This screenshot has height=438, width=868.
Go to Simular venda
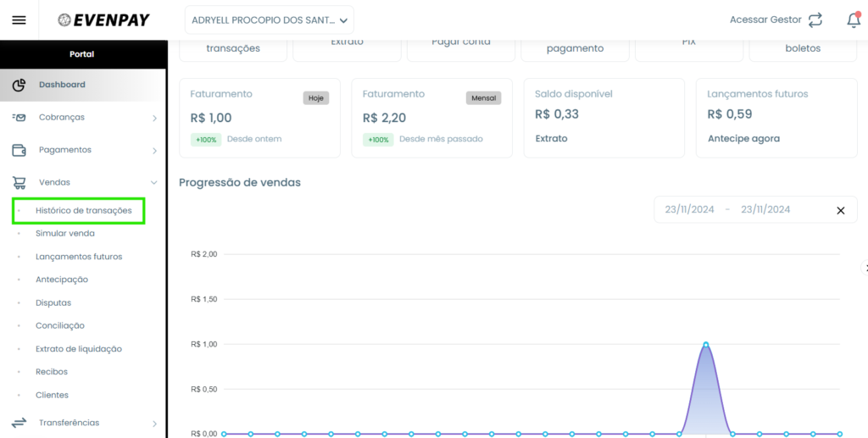64,233
